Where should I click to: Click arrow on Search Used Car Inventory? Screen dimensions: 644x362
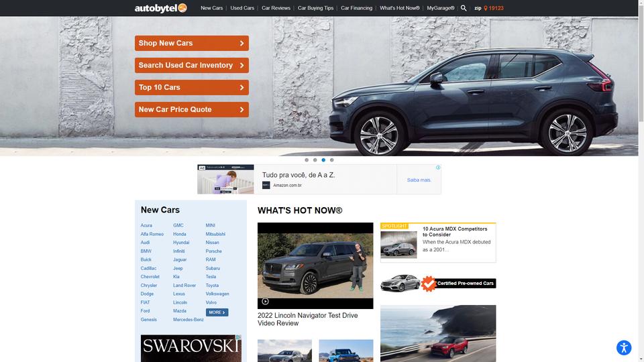pyautogui.click(x=241, y=65)
